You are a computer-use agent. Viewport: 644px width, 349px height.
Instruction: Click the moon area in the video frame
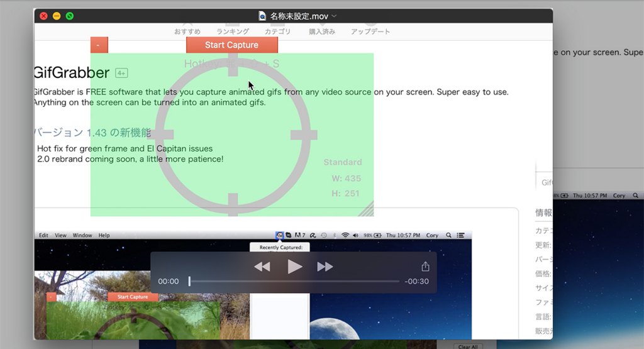point(333,330)
